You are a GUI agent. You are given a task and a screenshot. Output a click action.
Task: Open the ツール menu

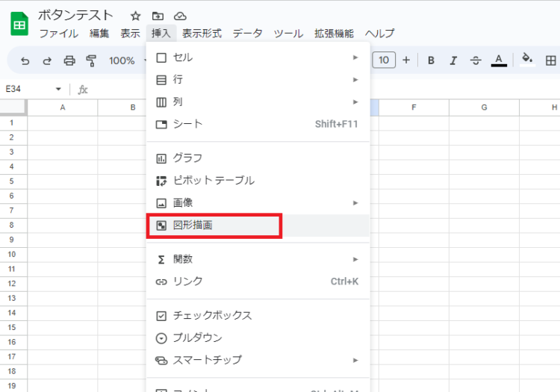288,34
